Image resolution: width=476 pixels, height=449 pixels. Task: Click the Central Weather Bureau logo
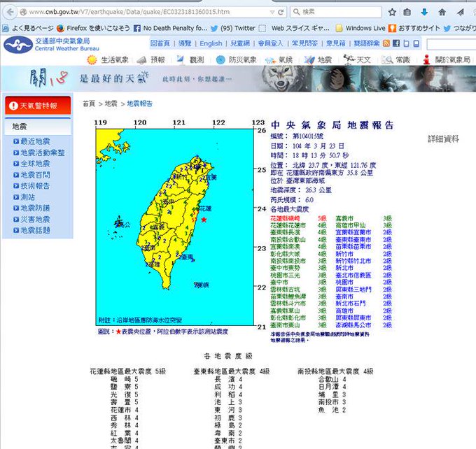51,45
